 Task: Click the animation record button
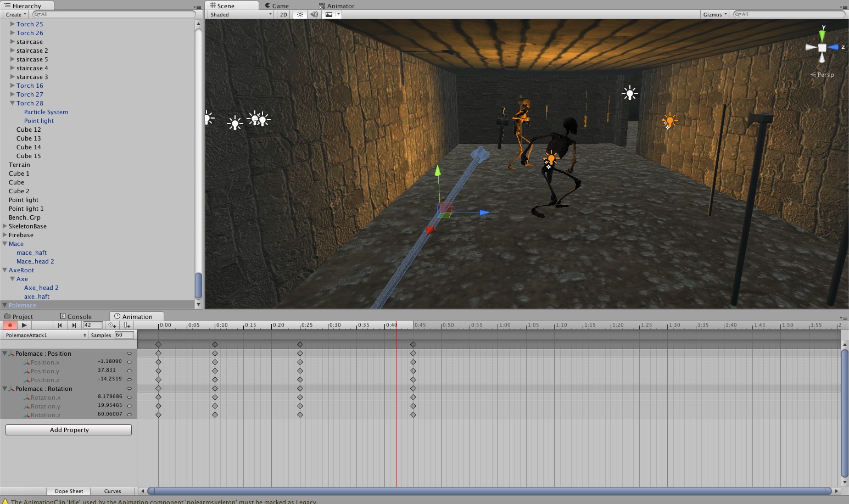[10, 325]
